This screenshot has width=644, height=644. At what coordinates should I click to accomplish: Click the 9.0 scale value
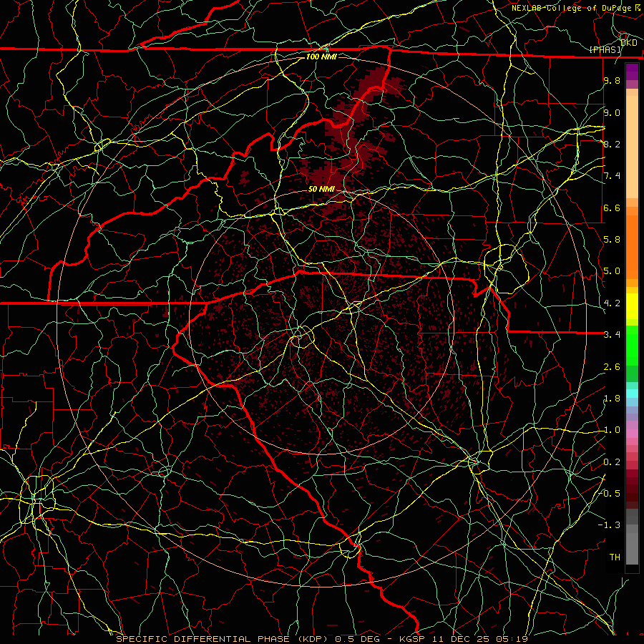pos(612,112)
